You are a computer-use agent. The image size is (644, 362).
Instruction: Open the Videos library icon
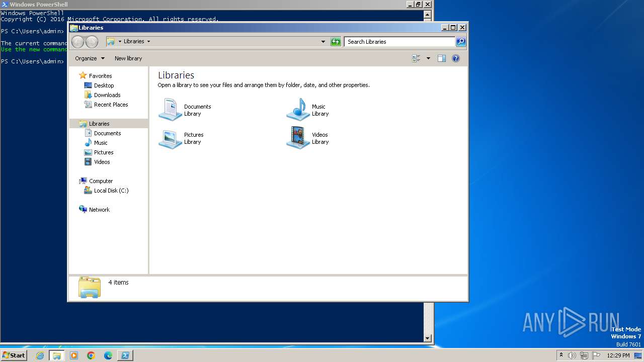298,138
